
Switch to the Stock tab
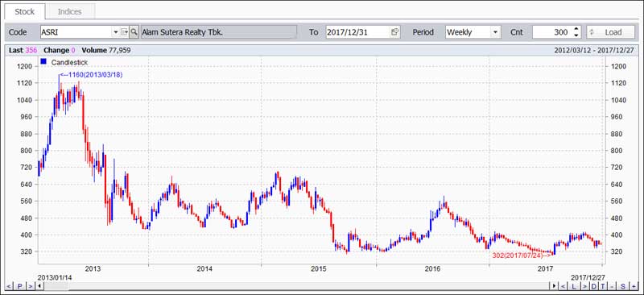(x=25, y=11)
